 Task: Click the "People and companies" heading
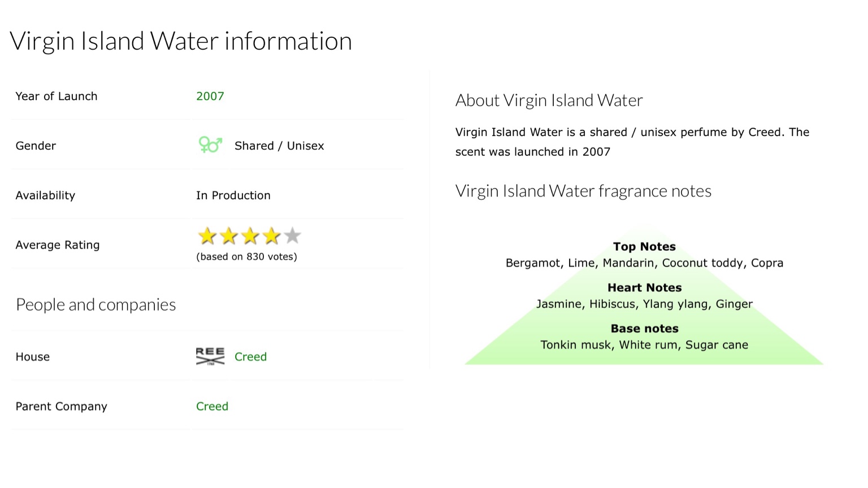96,304
